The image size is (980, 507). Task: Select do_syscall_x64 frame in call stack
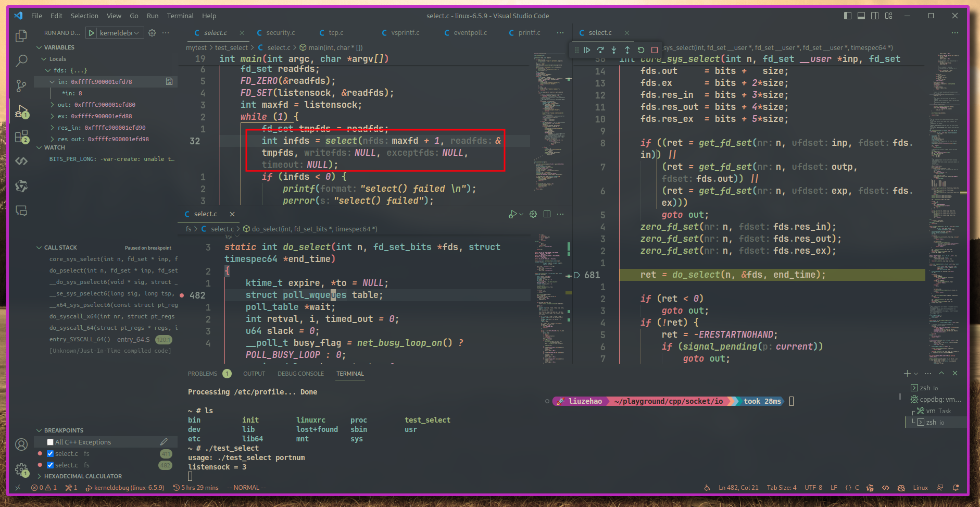pos(106,316)
